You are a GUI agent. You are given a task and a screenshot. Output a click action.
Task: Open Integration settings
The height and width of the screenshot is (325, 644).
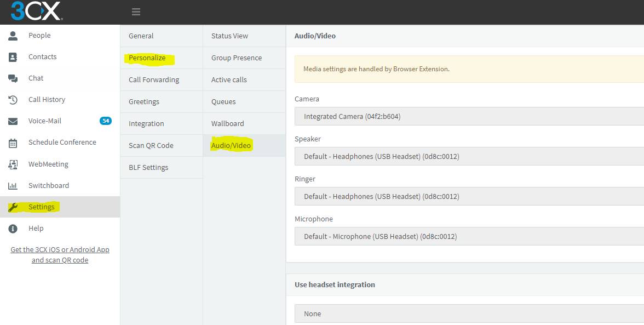point(162,124)
